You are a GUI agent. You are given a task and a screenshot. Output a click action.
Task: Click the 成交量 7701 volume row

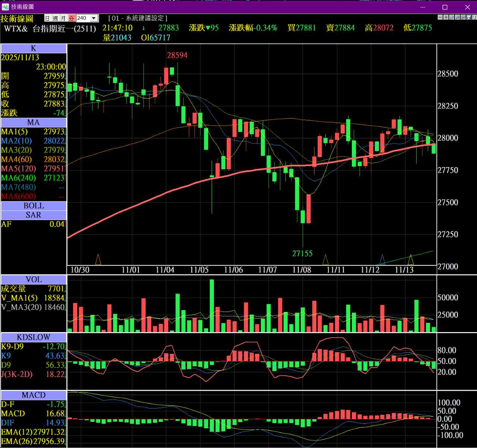pyautogui.click(x=34, y=289)
